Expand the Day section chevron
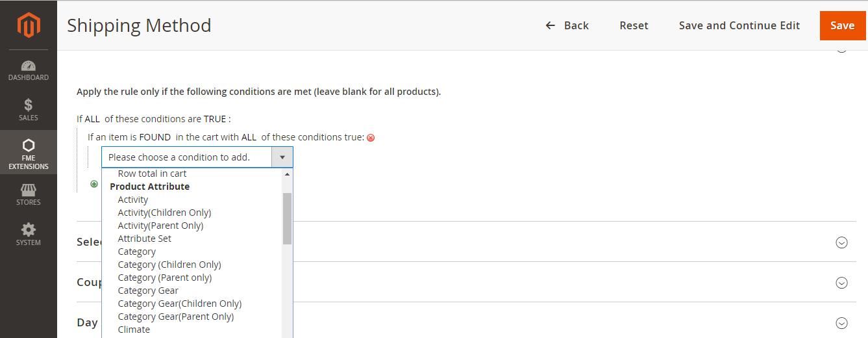 tap(841, 323)
